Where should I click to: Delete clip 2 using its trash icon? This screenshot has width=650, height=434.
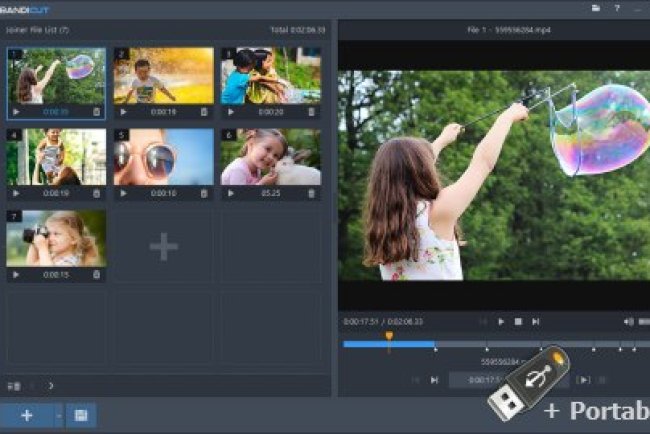click(x=204, y=112)
